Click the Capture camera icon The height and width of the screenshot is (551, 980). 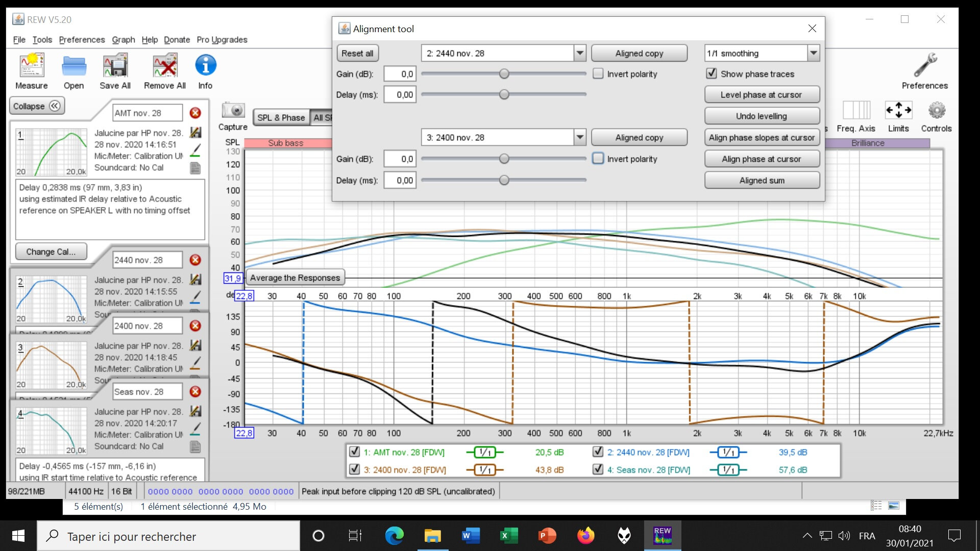pos(233,110)
